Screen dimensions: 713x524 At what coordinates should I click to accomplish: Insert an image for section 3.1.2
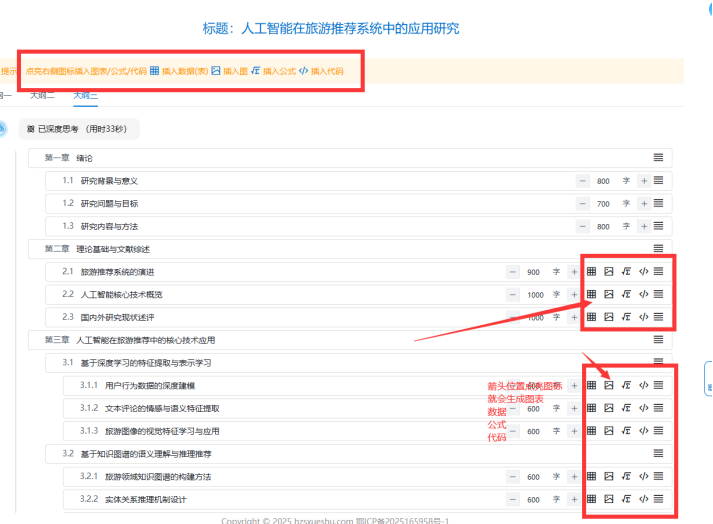click(x=608, y=408)
